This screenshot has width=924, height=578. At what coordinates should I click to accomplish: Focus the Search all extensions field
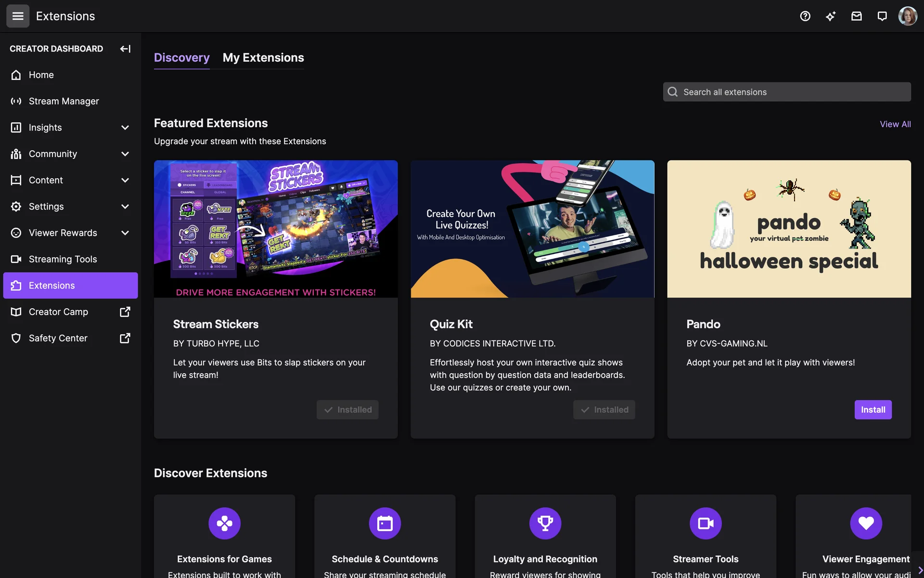794,92
